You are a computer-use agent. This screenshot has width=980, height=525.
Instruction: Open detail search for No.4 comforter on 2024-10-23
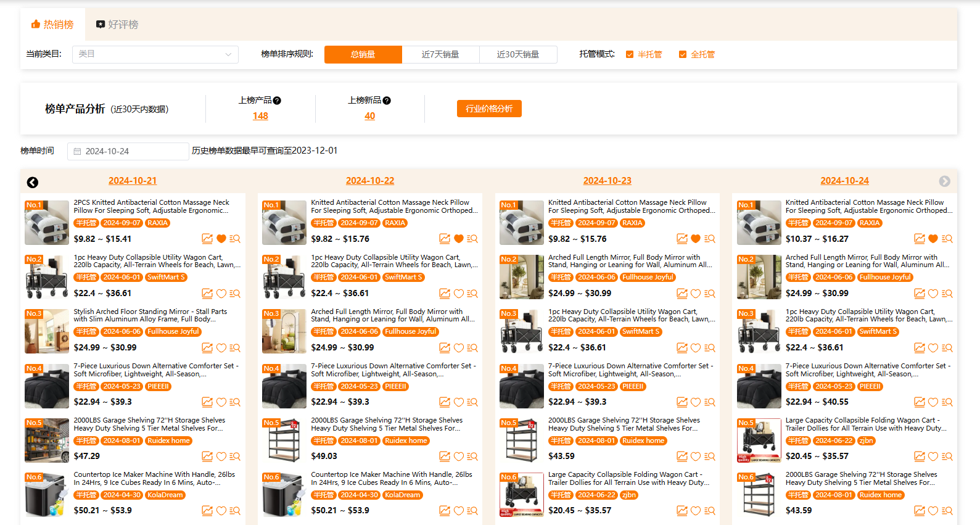coord(710,402)
